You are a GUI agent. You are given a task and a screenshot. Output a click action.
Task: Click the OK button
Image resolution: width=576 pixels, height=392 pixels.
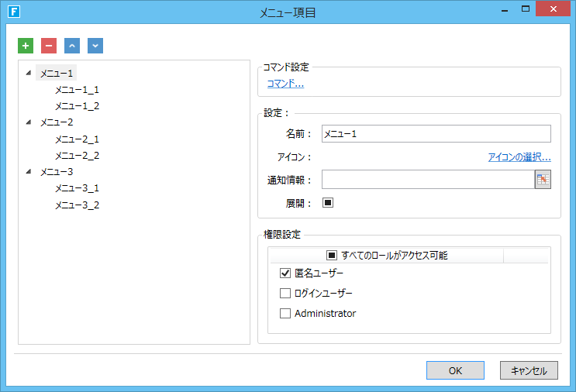[x=455, y=370]
